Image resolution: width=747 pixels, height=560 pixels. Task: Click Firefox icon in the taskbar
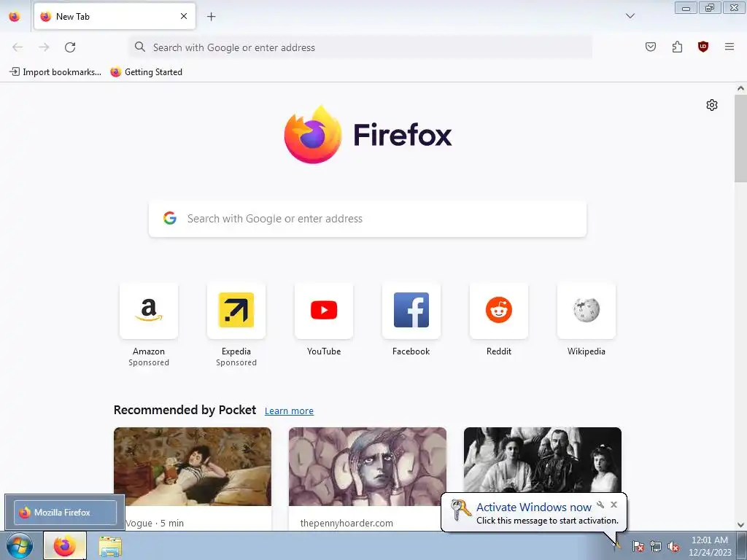[65, 545]
